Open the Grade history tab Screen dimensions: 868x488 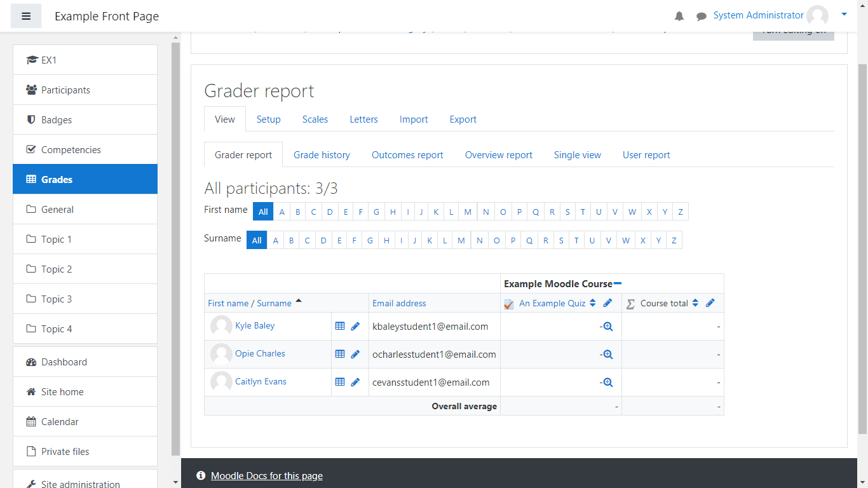pos(322,155)
